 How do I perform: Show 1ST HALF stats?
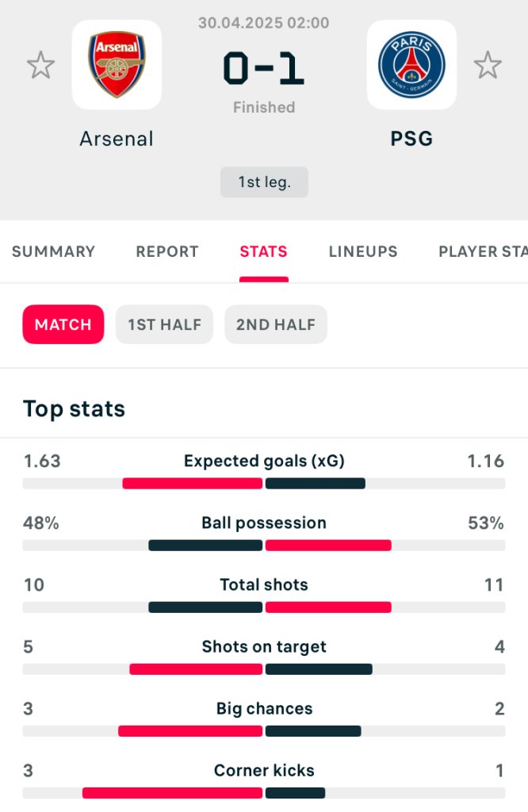tap(164, 324)
